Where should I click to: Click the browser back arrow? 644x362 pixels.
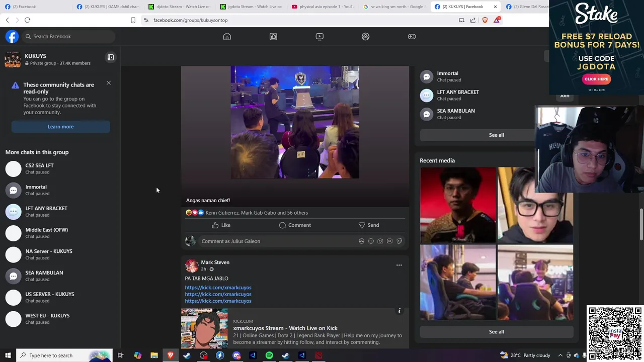coord(8,20)
